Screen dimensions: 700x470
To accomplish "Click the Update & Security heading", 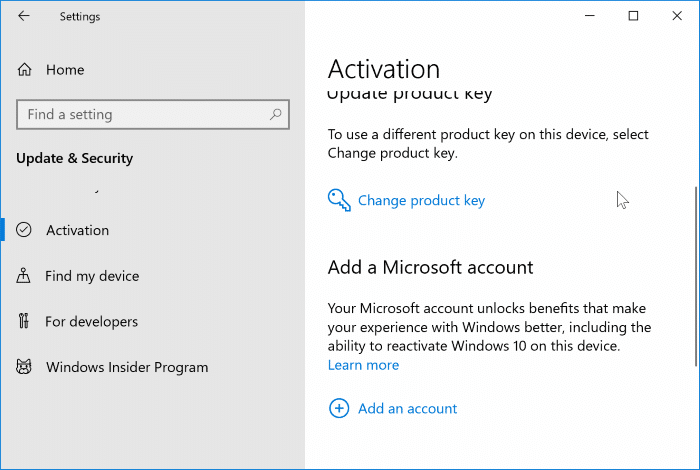I will (x=75, y=158).
